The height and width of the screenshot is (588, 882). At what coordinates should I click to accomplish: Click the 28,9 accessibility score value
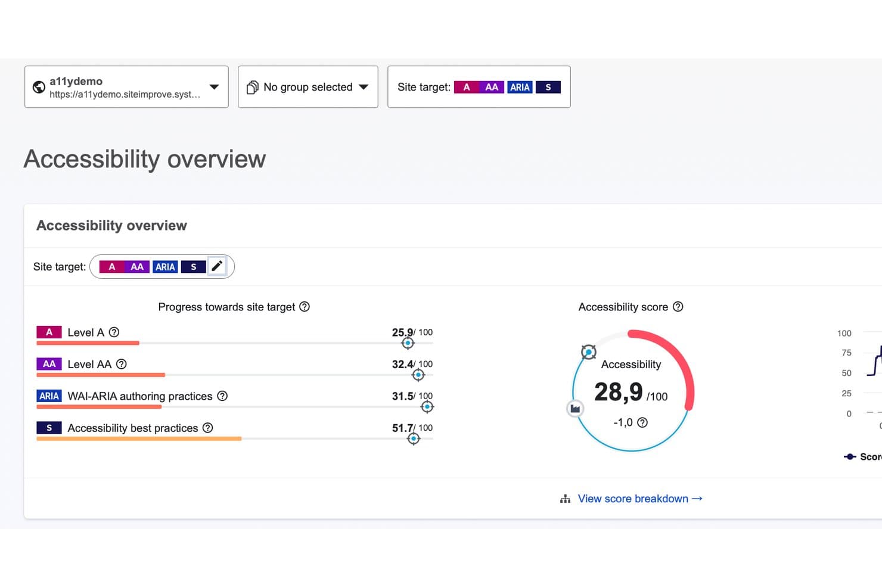(619, 392)
